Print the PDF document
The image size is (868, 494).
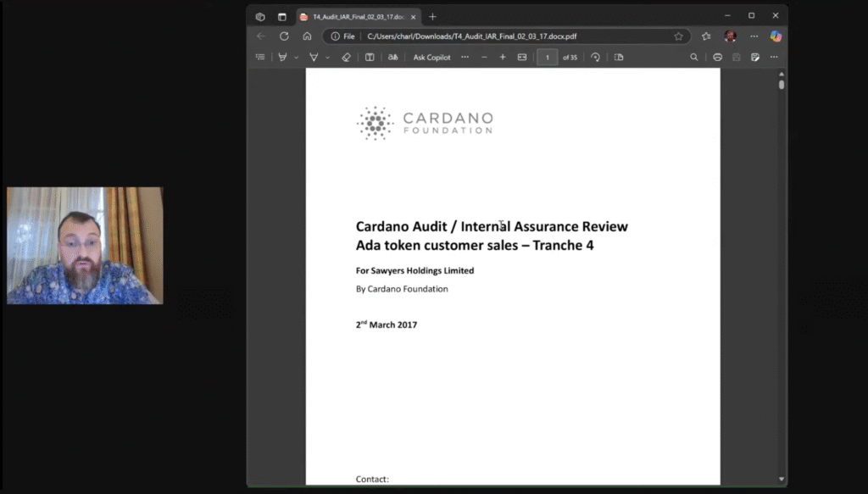point(717,58)
